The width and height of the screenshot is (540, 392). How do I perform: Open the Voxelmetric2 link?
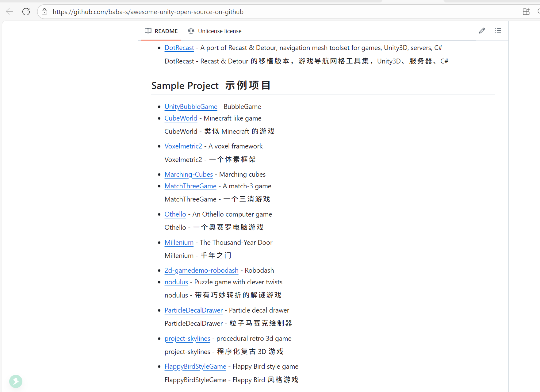[183, 146]
